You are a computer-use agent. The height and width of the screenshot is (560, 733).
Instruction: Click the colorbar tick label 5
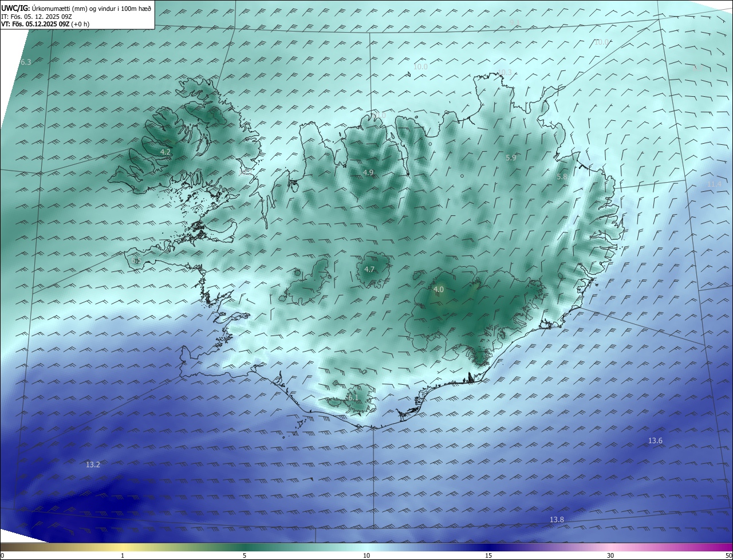[x=245, y=555]
